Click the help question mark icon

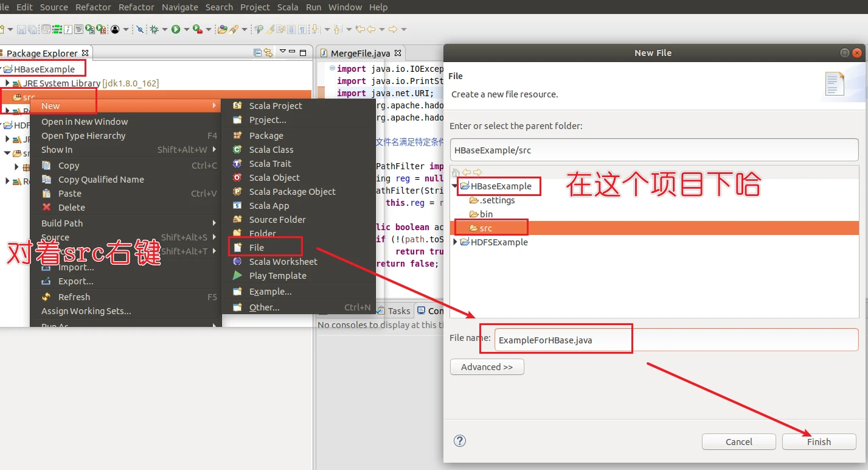pos(460,441)
